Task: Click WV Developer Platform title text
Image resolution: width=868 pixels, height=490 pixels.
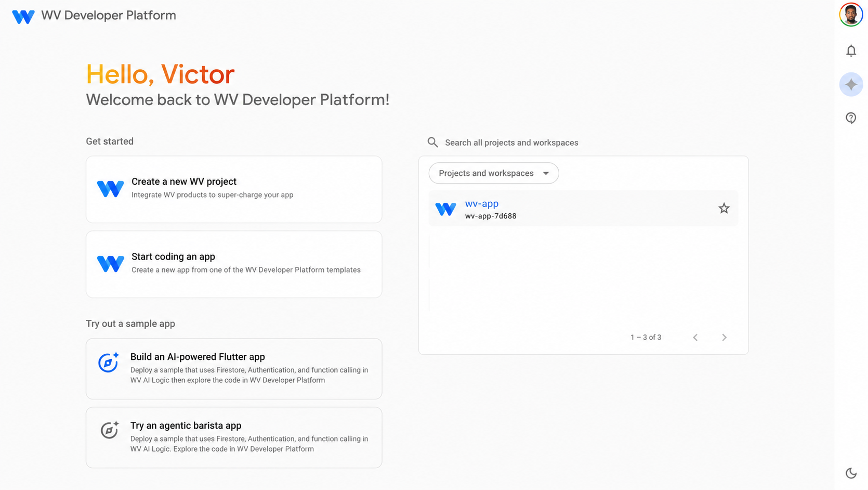Action: (109, 16)
